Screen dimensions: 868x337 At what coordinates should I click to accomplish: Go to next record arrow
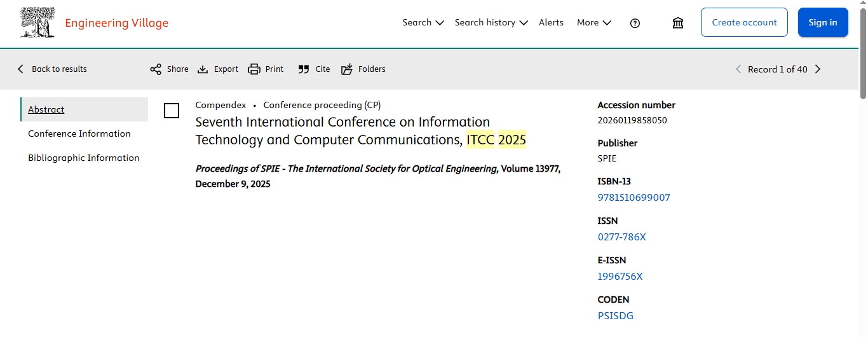tap(818, 69)
